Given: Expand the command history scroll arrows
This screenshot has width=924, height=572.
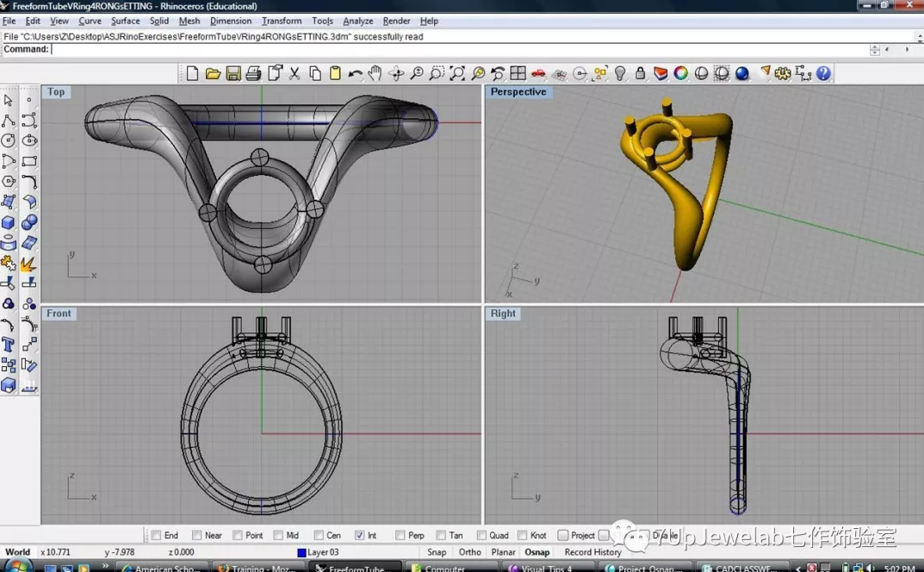Looking at the screenshot, I should tap(875, 50).
